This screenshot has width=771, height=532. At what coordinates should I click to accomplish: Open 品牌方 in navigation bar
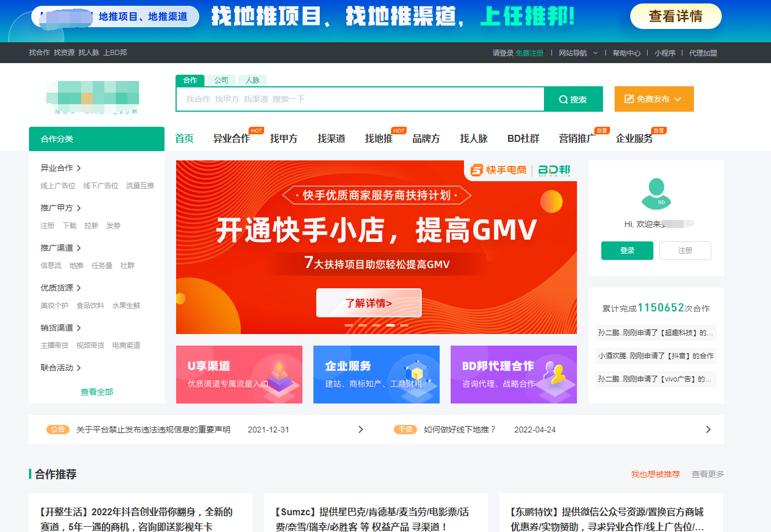pyautogui.click(x=426, y=139)
